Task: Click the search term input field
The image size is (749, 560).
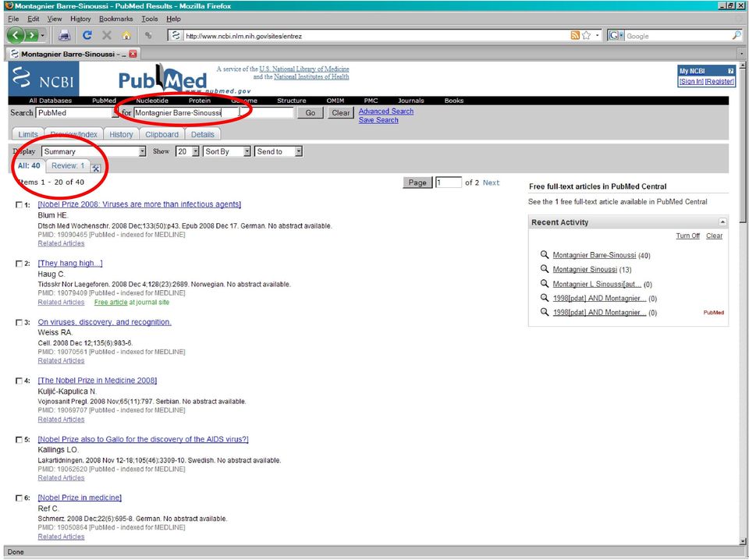Action: [213, 112]
